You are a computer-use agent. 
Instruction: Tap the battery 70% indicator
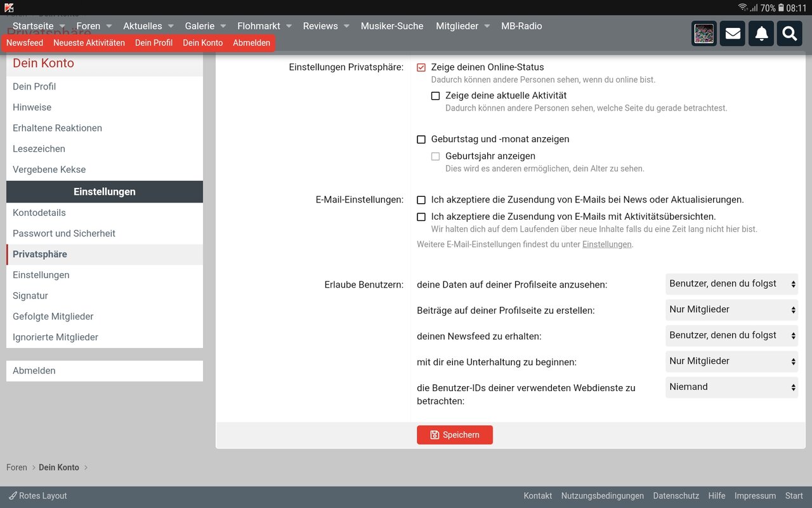pyautogui.click(x=771, y=8)
